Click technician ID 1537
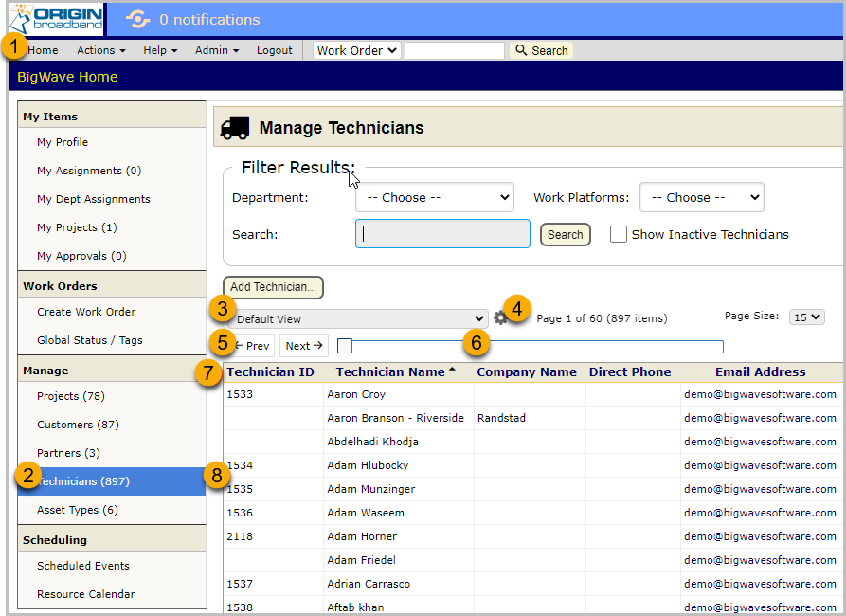Image resolution: width=846 pixels, height=616 pixels. click(240, 584)
